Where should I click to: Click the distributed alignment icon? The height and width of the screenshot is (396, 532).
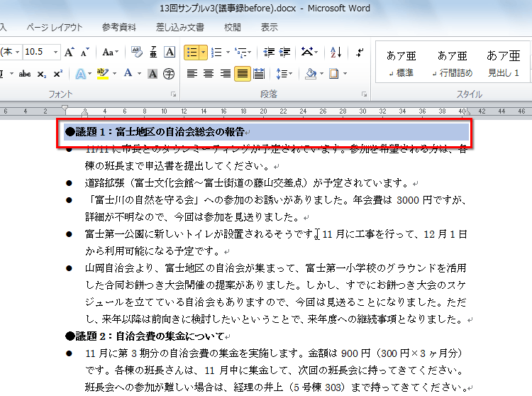click(x=258, y=74)
